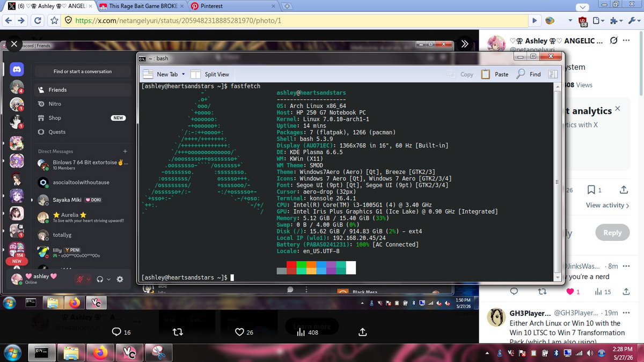Click the Discord user settings gear in the photo
The image size is (644, 362).
[x=120, y=279]
